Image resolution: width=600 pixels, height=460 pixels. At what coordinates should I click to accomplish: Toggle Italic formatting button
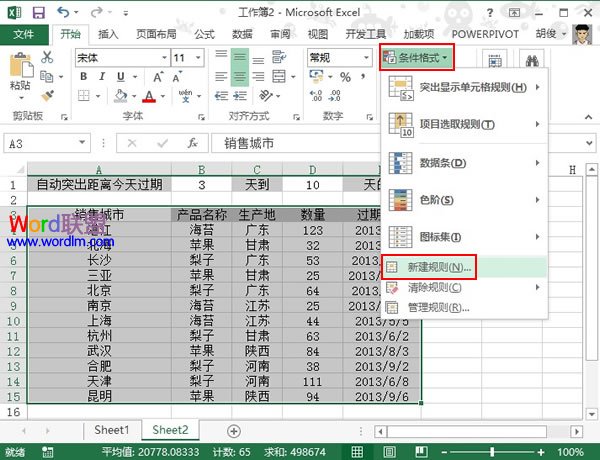98,79
